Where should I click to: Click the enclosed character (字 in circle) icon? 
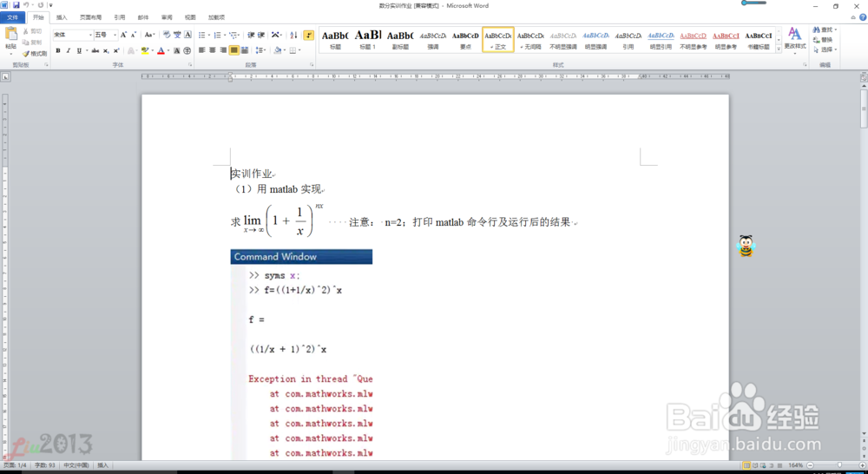pos(187,50)
